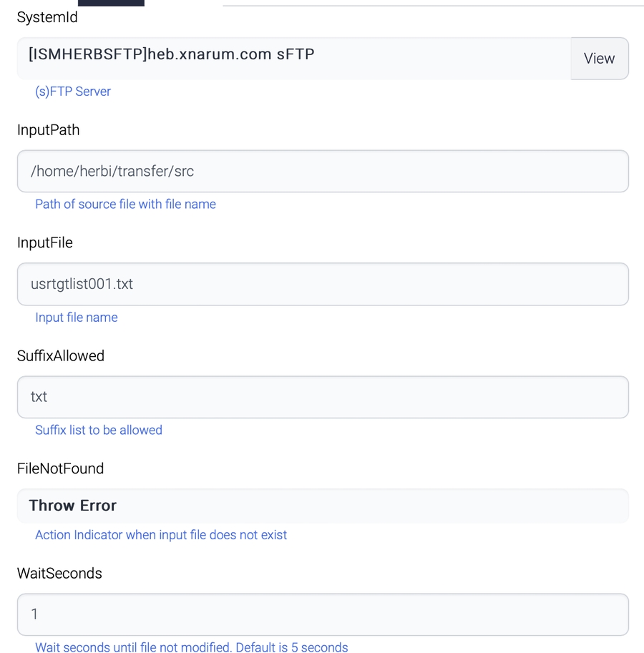Click the WaitSeconds label
Image resolution: width=644 pixels, height=653 pixels.
pyautogui.click(x=59, y=573)
